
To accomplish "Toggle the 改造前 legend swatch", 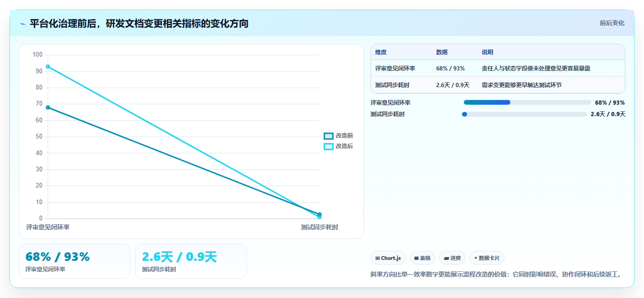I will coord(329,136).
